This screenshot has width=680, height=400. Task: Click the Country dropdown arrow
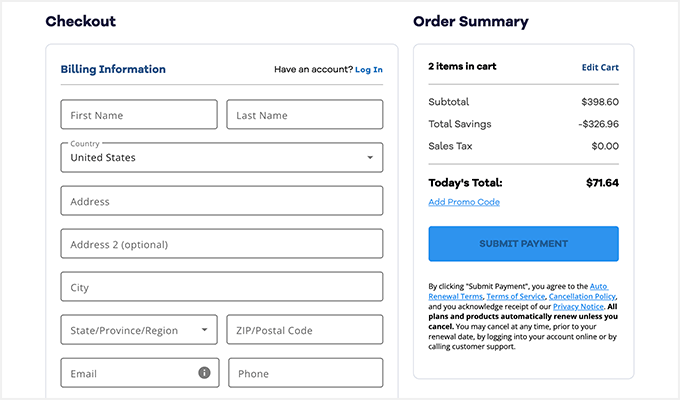pyautogui.click(x=370, y=158)
